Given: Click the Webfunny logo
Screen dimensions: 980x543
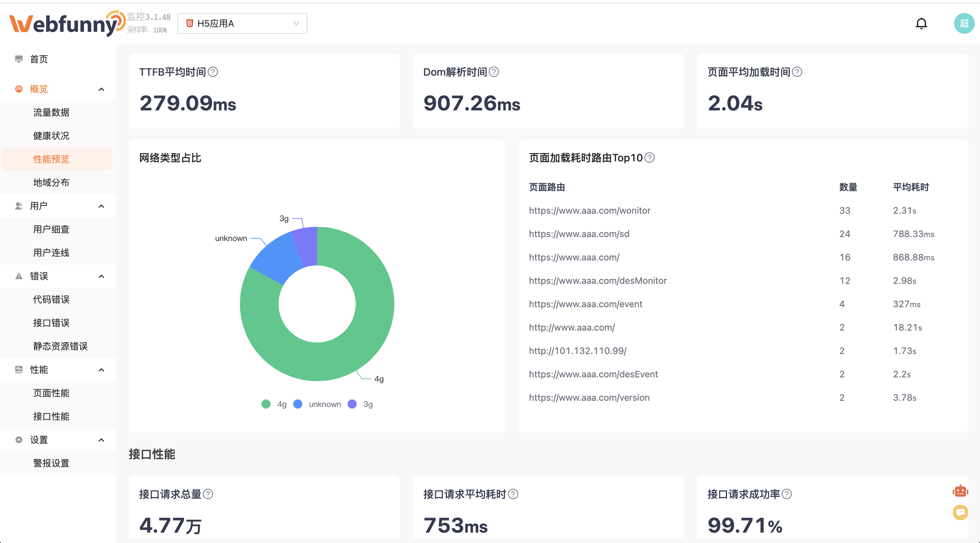Looking at the screenshot, I should (67, 23).
